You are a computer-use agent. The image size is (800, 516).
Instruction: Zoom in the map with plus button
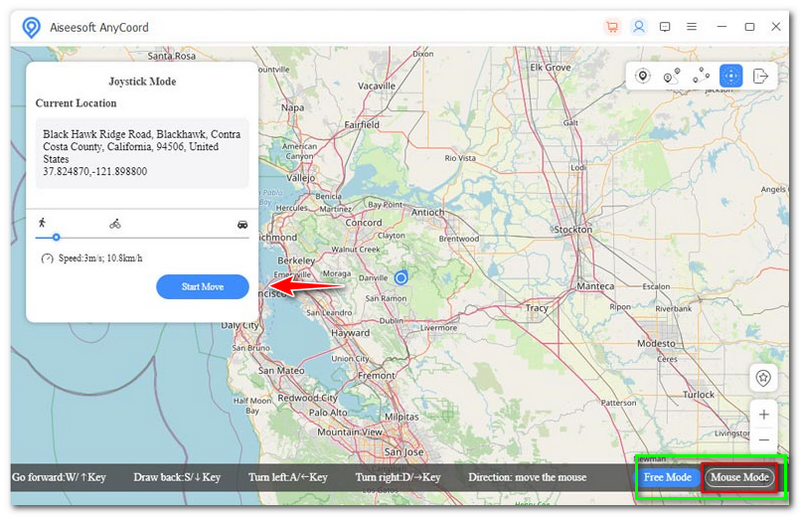[763, 414]
